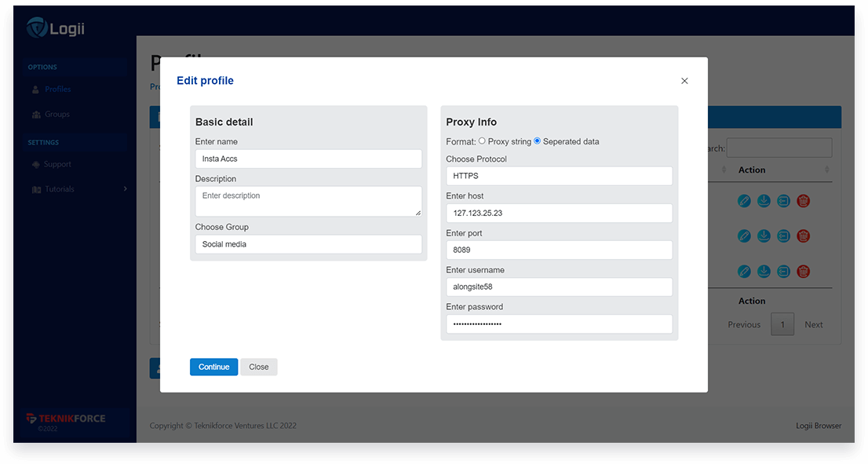Click the download icon in the second row
Viewport: 868px width, 464px height.
click(x=764, y=236)
